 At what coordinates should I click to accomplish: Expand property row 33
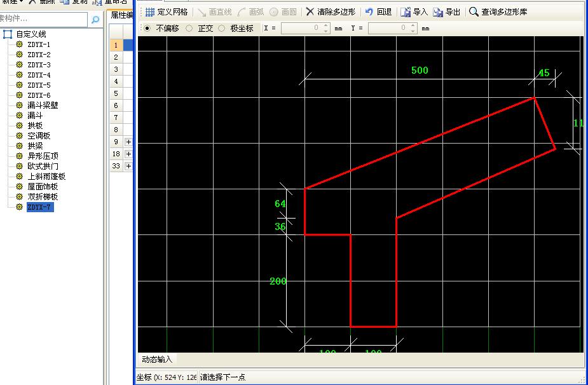click(128, 166)
